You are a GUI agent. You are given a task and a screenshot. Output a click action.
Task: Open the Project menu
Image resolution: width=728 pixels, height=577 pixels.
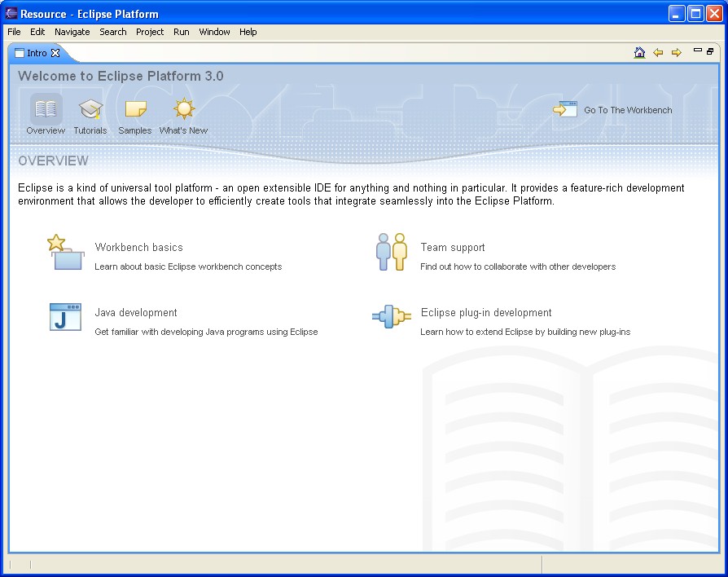pyautogui.click(x=150, y=32)
